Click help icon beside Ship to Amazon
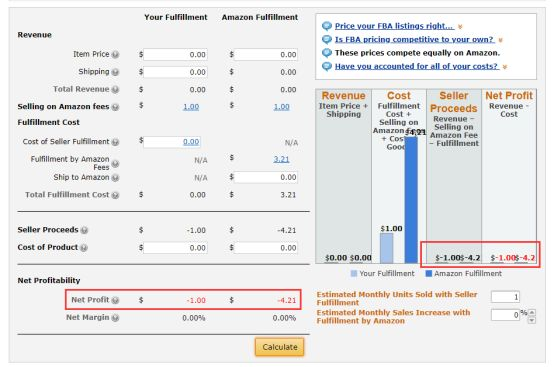Viewport: 554px width, 367px height. 115,178
